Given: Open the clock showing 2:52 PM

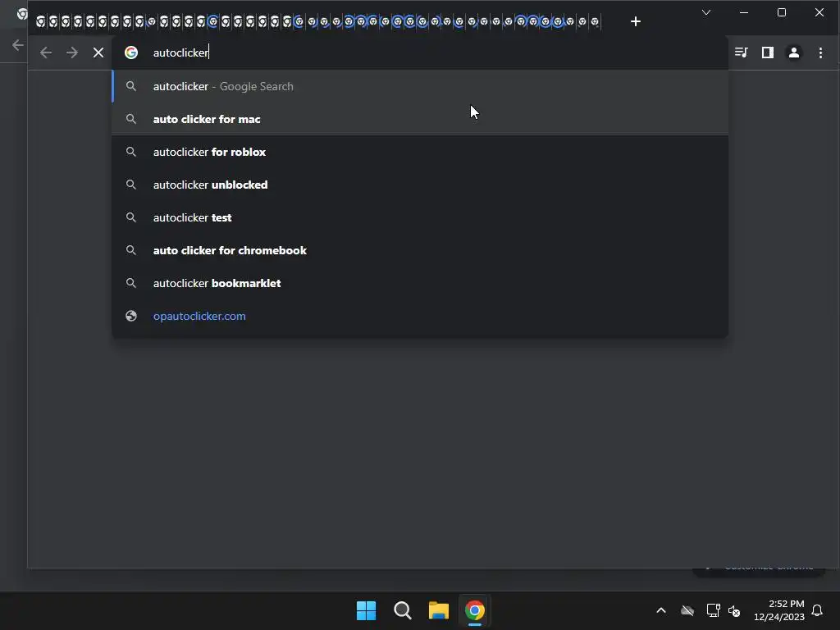Looking at the screenshot, I should (x=779, y=610).
